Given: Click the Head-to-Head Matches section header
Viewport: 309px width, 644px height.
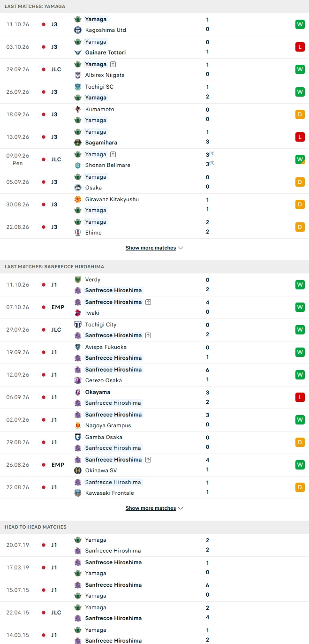Looking at the screenshot, I should (x=154, y=527).
